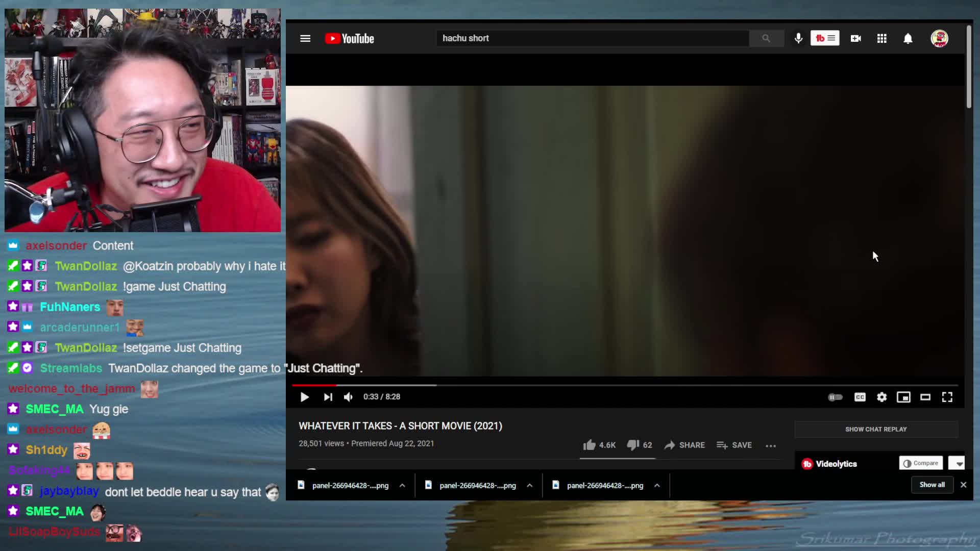The width and height of the screenshot is (980, 551).
Task: Open the TubeBuddy extension menu
Action: click(x=825, y=38)
